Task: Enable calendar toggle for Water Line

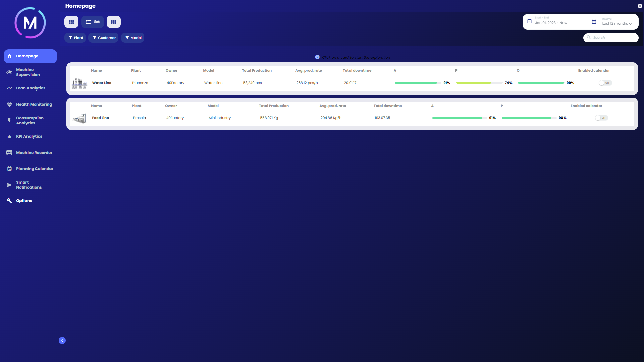Action: coord(605,83)
